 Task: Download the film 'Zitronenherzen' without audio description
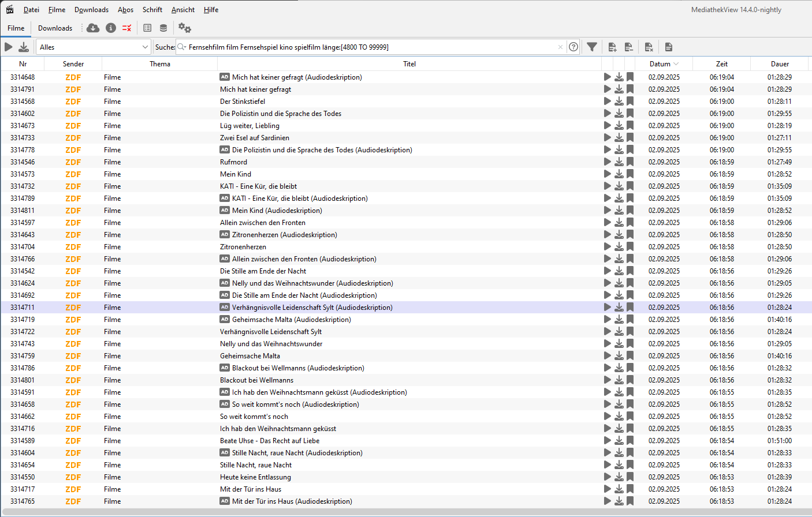pos(619,246)
